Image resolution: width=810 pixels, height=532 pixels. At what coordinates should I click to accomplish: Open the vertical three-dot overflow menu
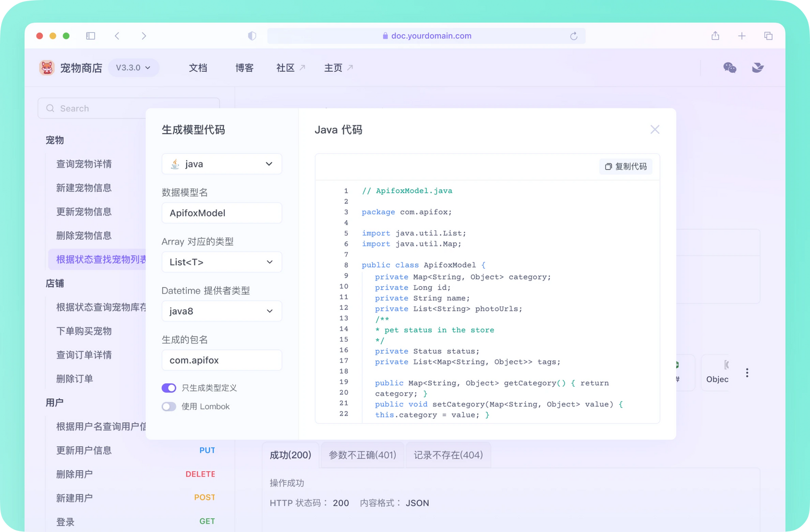747,372
